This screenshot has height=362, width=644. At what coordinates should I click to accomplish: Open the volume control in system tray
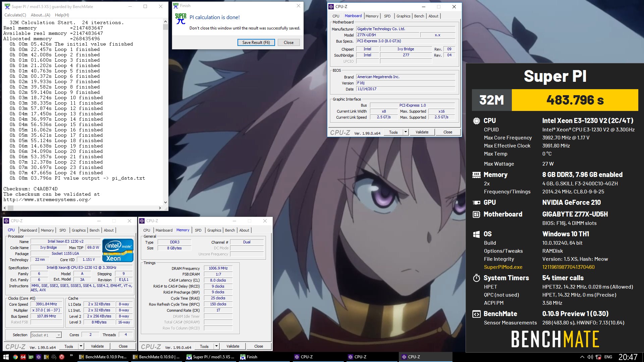(x=590, y=357)
